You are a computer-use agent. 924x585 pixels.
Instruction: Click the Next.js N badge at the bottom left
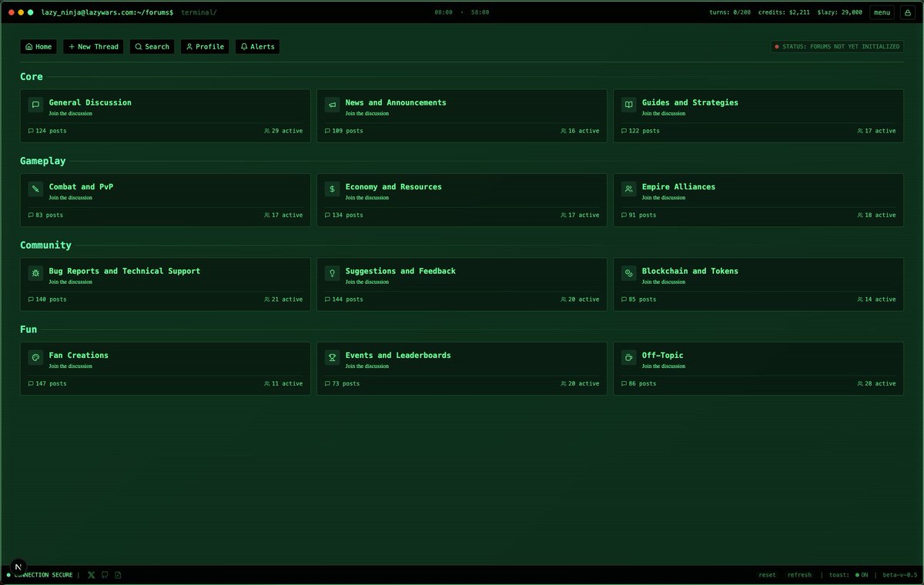[18, 567]
